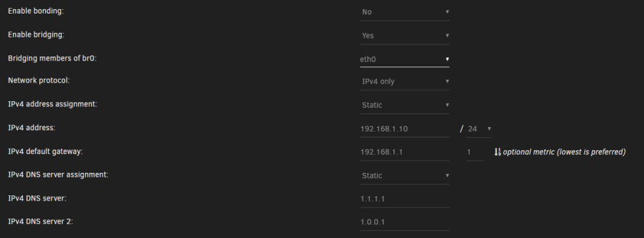Click the IPv4 address field 192.168.1.10
The width and height of the screenshot is (644, 238).
point(404,128)
